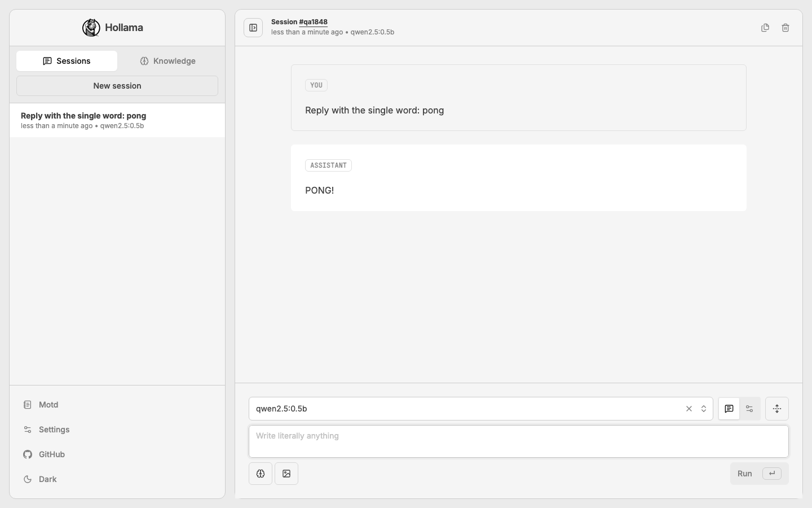The width and height of the screenshot is (812, 508).
Task: Expand the model selection dropdown arrows
Action: tap(704, 409)
